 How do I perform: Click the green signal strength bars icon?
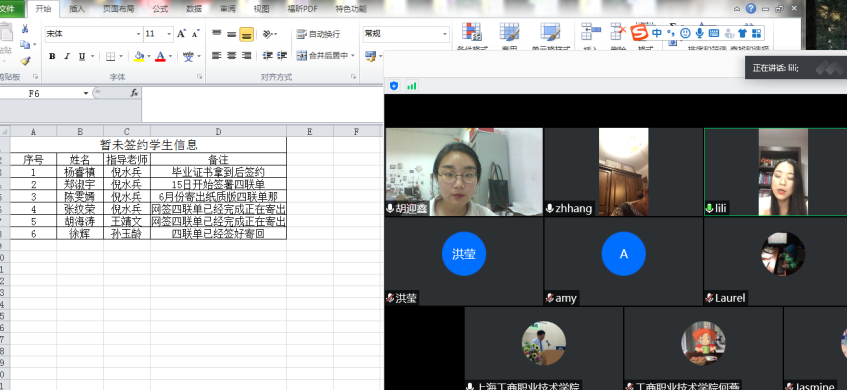click(x=412, y=85)
